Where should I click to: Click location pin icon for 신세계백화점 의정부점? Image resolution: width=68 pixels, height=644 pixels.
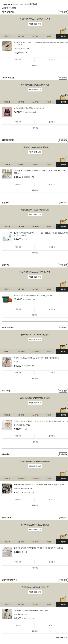[x=60, y=580]
